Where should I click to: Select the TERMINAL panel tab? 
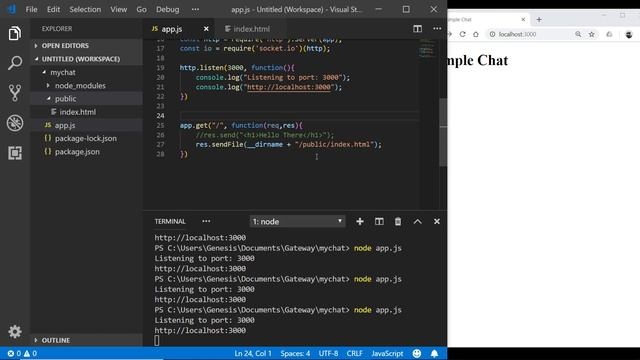(170, 221)
